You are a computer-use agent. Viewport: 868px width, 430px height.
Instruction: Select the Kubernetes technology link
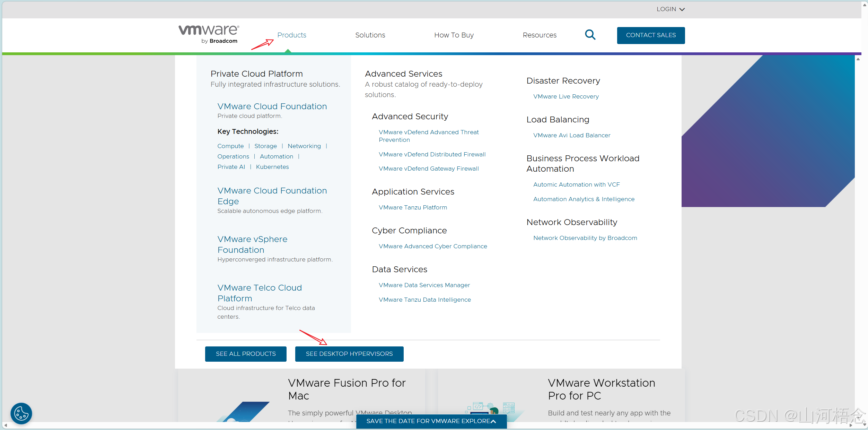(x=272, y=167)
